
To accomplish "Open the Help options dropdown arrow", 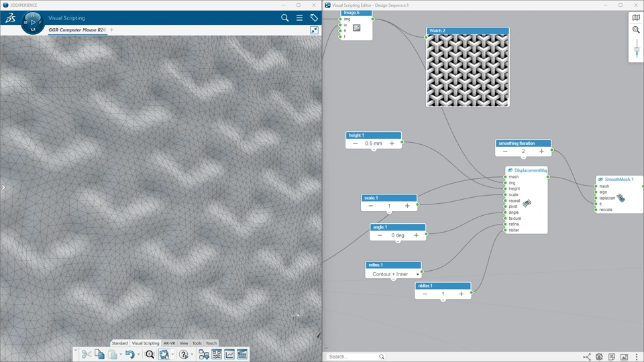I will (192, 354).
